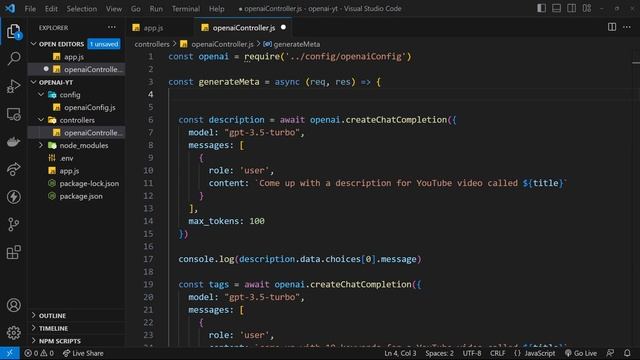Toggle bottom panel layout icon

[x=556, y=8]
